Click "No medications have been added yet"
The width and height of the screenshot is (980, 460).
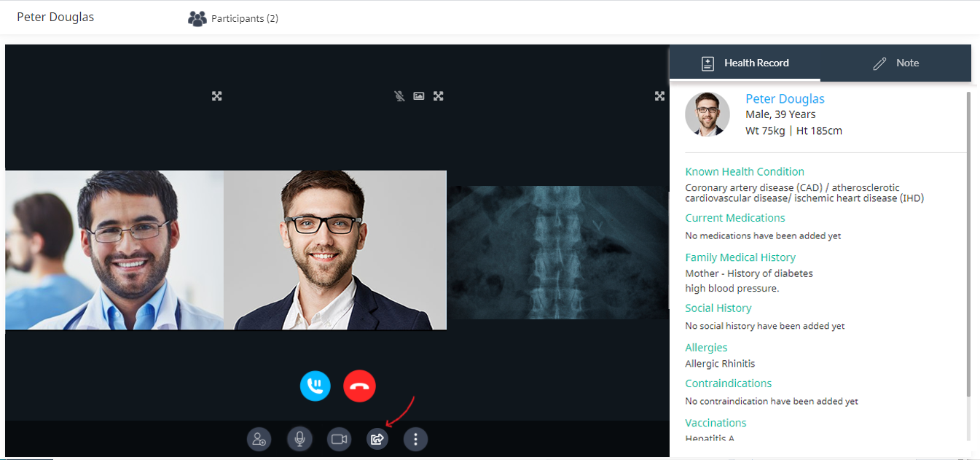coord(763,236)
